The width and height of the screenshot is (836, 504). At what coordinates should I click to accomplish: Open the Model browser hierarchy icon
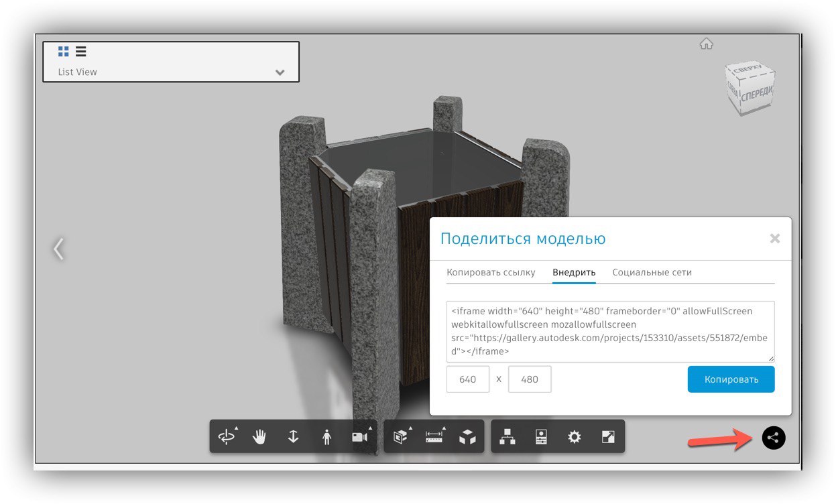coord(507,437)
